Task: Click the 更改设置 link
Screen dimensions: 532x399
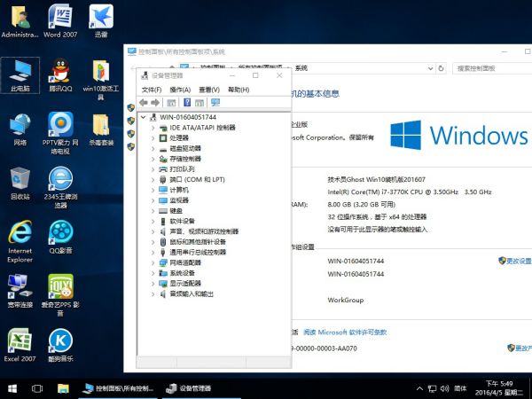Action: [x=519, y=261]
